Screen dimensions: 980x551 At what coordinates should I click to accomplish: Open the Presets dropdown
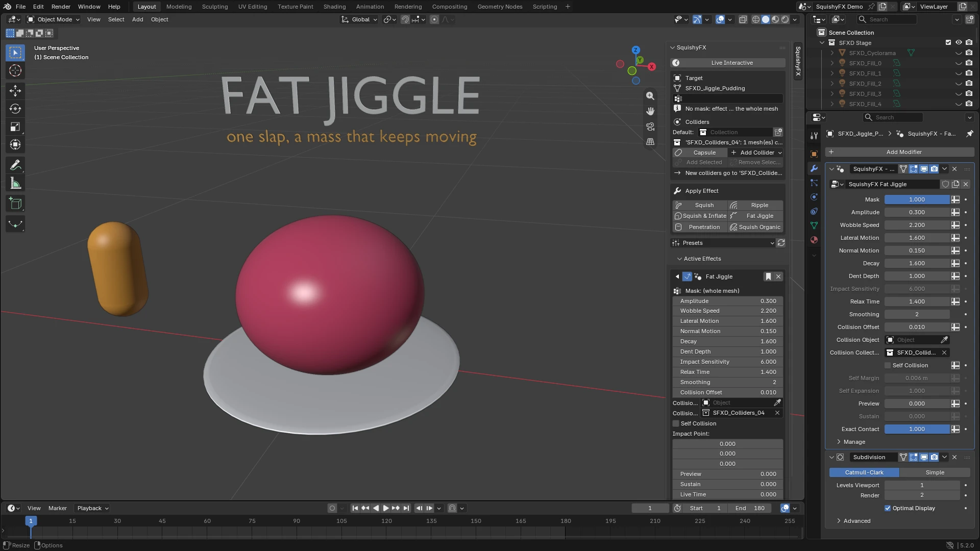tap(723, 243)
